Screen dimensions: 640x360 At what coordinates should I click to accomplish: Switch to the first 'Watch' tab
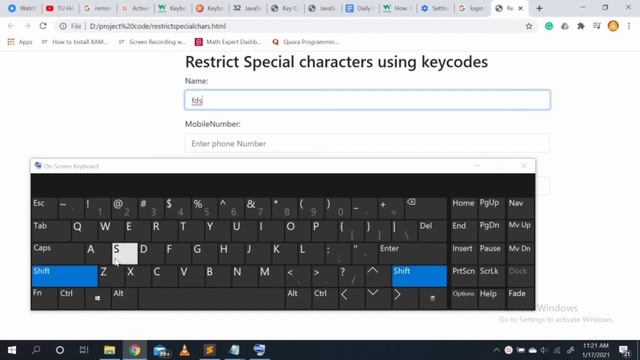[22, 8]
